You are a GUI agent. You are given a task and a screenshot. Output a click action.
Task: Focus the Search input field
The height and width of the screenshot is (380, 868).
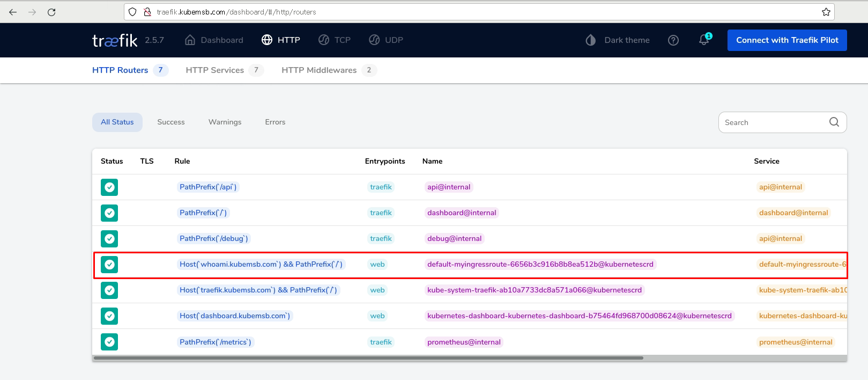pyautogui.click(x=772, y=122)
